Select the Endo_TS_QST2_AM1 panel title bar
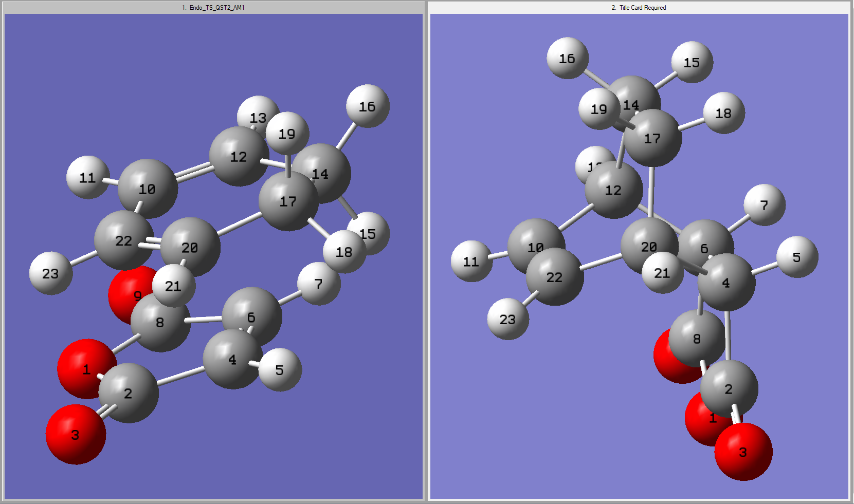The image size is (854, 504). click(x=213, y=8)
